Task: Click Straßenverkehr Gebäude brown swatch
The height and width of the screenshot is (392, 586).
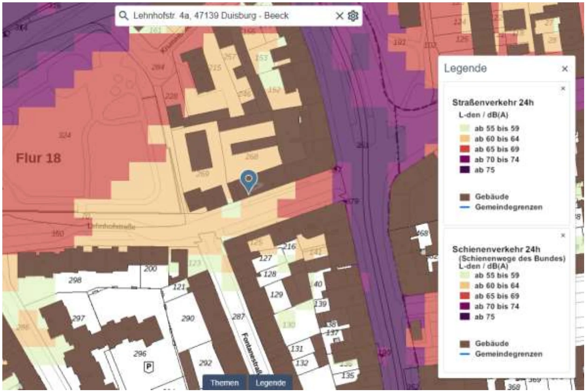Action: [x=464, y=197]
